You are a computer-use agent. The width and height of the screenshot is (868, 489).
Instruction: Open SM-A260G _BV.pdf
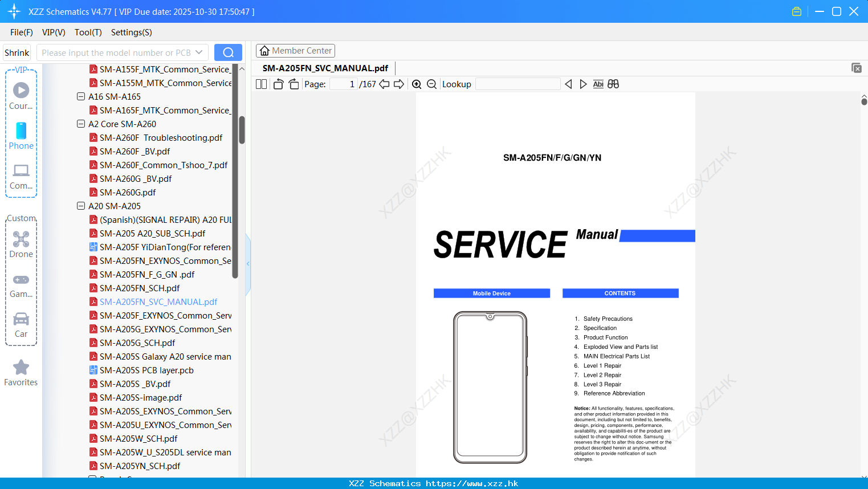(x=136, y=178)
